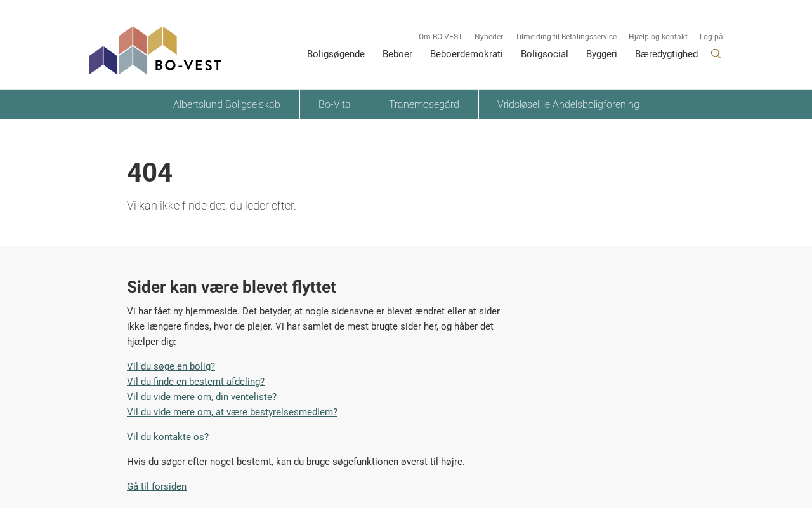Click 'Sider kan være blevet flyttet' heading

(x=232, y=287)
